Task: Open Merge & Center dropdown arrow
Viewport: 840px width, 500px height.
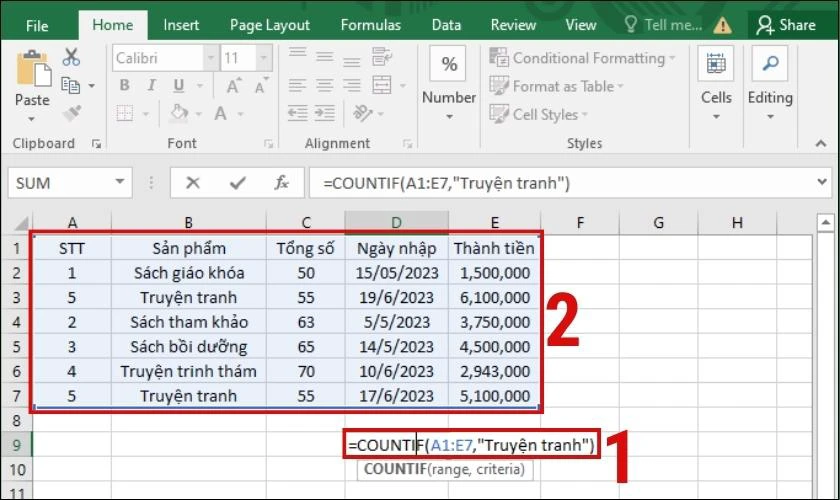Action: click(403, 85)
